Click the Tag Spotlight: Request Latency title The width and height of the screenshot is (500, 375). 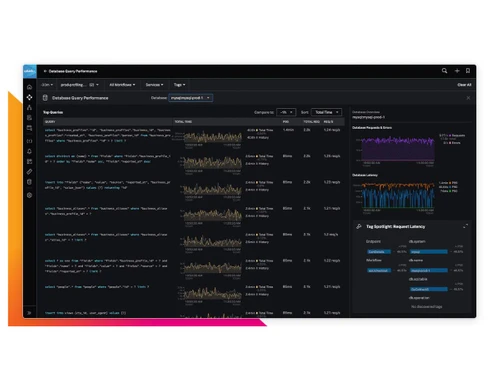point(395,226)
